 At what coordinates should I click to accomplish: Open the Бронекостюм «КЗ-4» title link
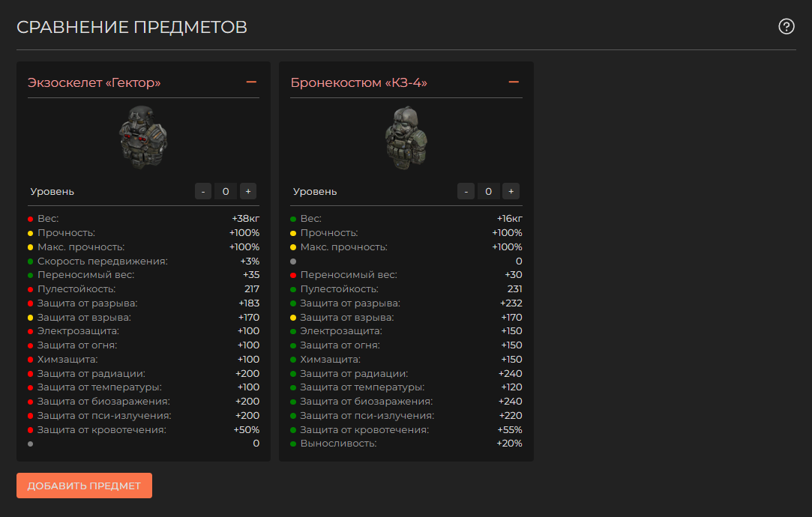click(x=359, y=82)
